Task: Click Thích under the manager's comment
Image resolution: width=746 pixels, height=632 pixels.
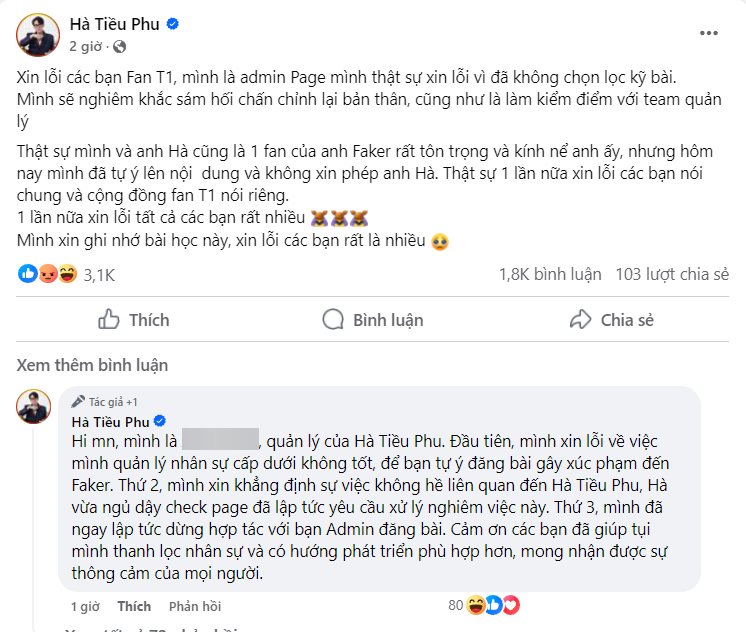Action: (x=134, y=606)
